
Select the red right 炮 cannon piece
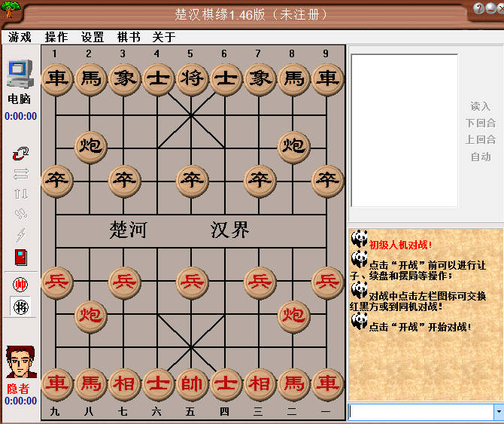293,316
